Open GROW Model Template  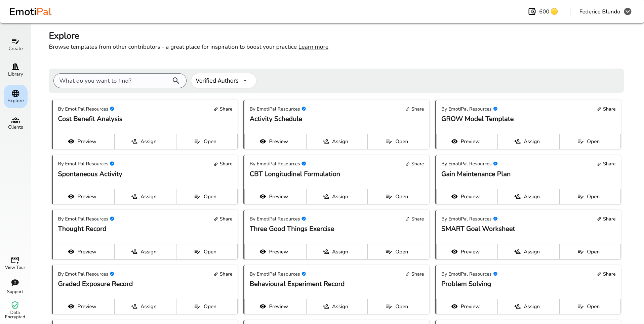tap(590, 141)
